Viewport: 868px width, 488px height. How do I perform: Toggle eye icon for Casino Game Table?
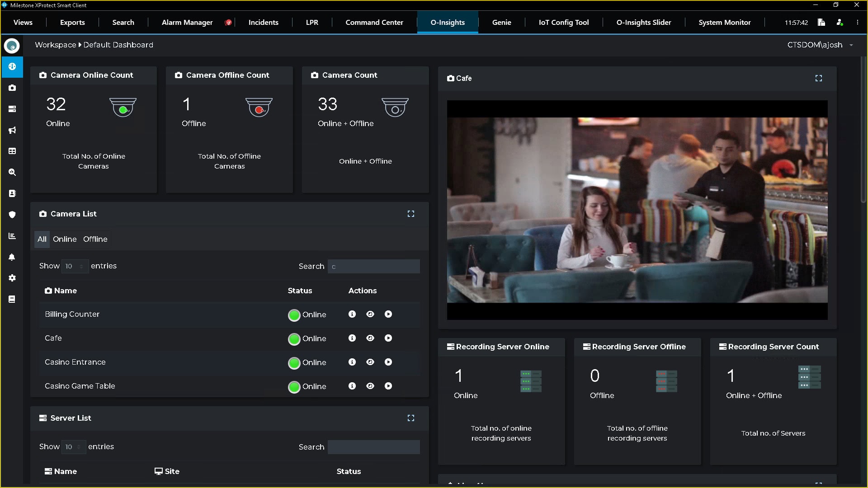370,386
